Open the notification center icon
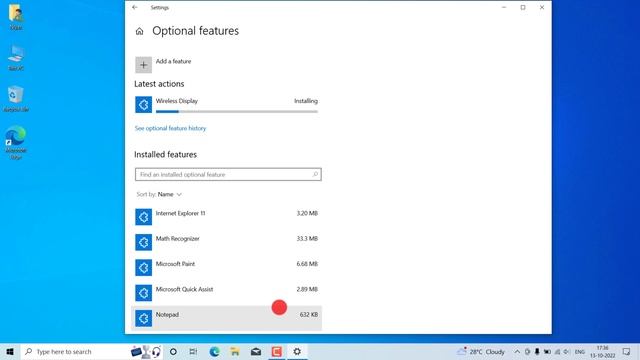640x360 pixels. click(627, 351)
